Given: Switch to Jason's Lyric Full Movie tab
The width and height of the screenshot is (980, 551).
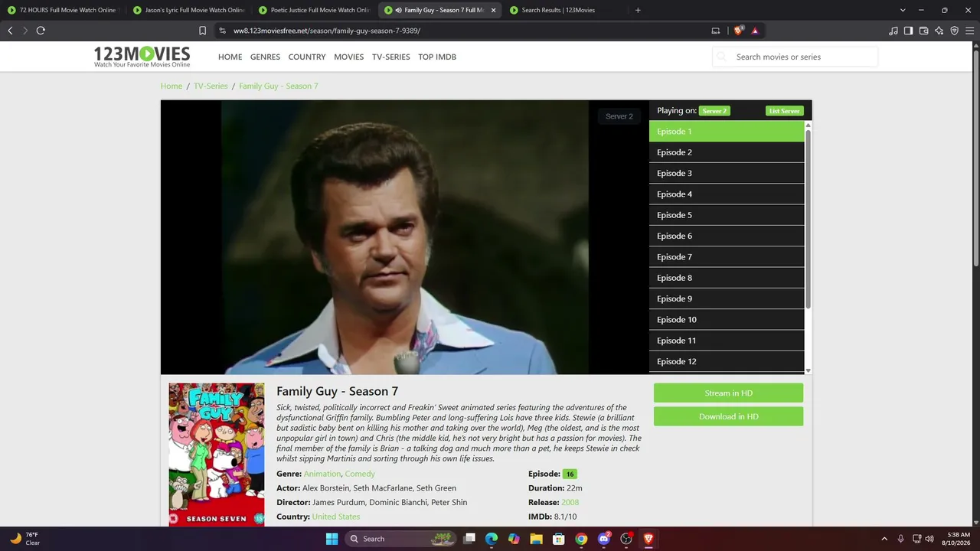Looking at the screenshot, I should (x=188, y=10).
